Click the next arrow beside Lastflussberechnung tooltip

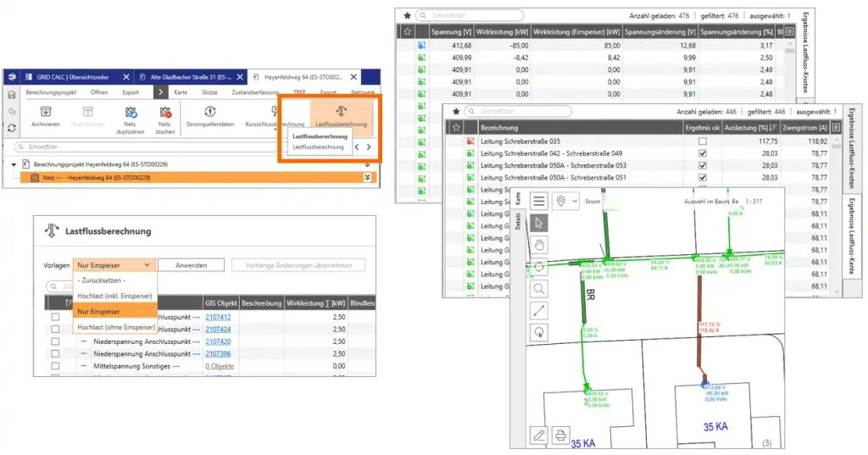[369, 147]
